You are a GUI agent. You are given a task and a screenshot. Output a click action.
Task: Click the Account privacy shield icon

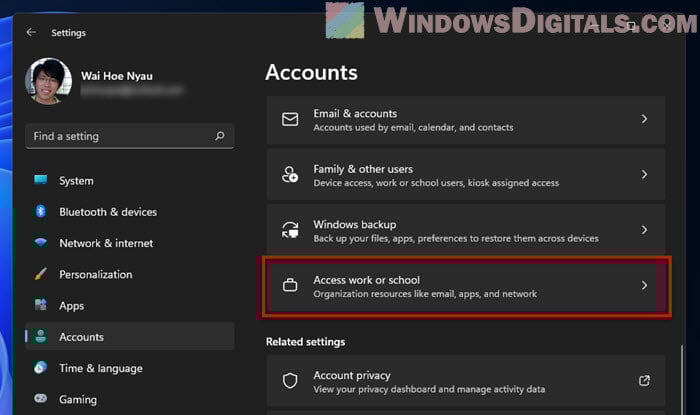click(x=290, y=381)
